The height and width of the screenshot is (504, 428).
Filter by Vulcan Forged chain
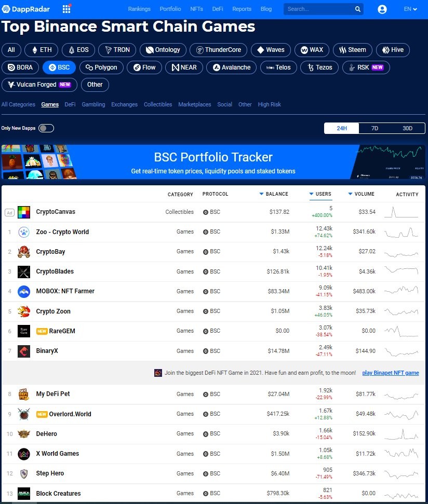pos(39,85)
